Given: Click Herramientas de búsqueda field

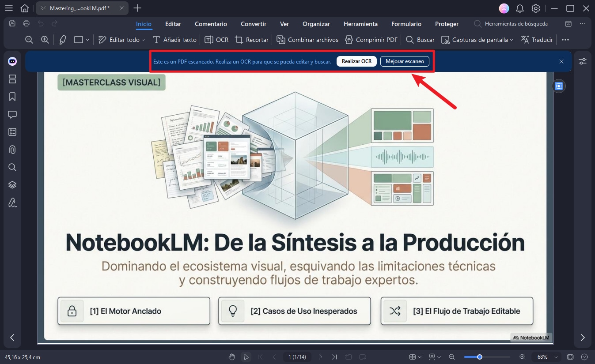Looking at the screenshot, I should coord(512,24).
